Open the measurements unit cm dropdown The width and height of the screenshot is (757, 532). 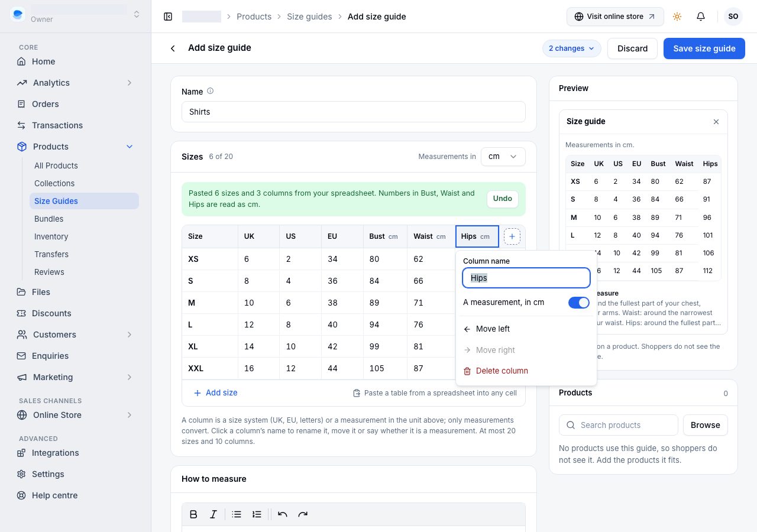[x=503, y=157]
